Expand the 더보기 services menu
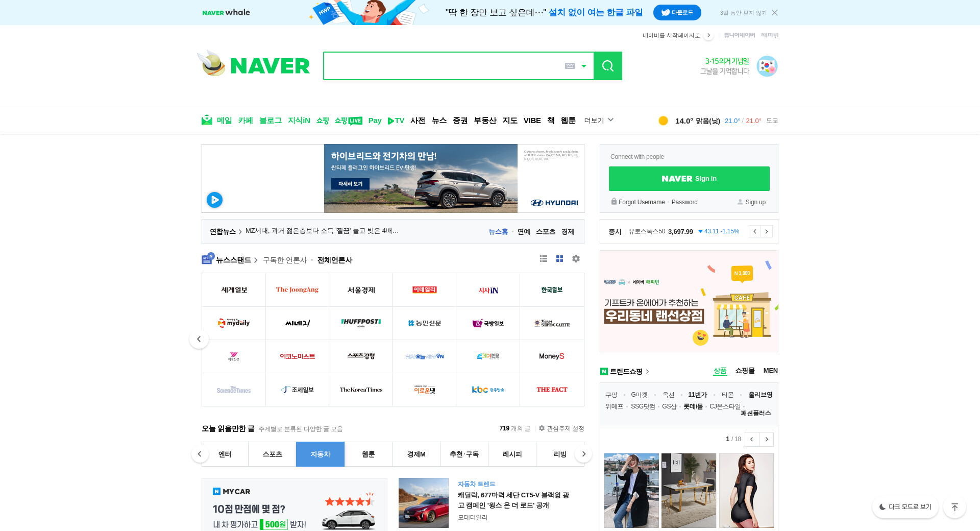 (x=599, y=120)
